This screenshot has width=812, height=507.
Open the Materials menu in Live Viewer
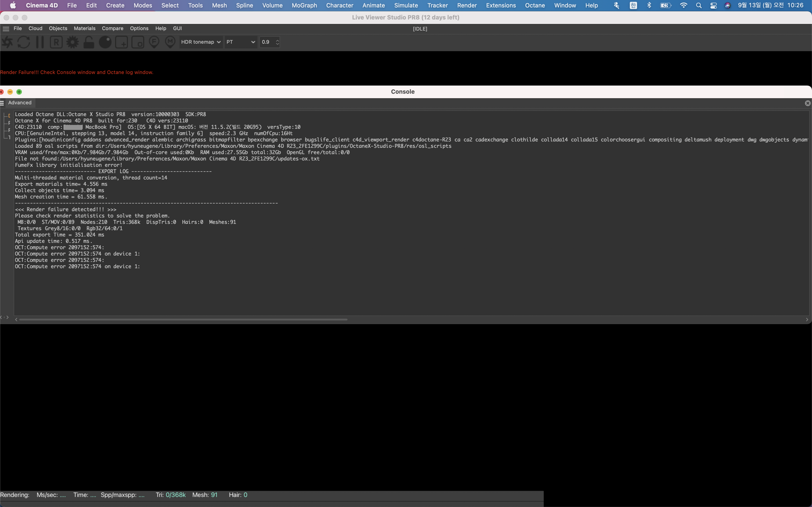coord(85,28)
